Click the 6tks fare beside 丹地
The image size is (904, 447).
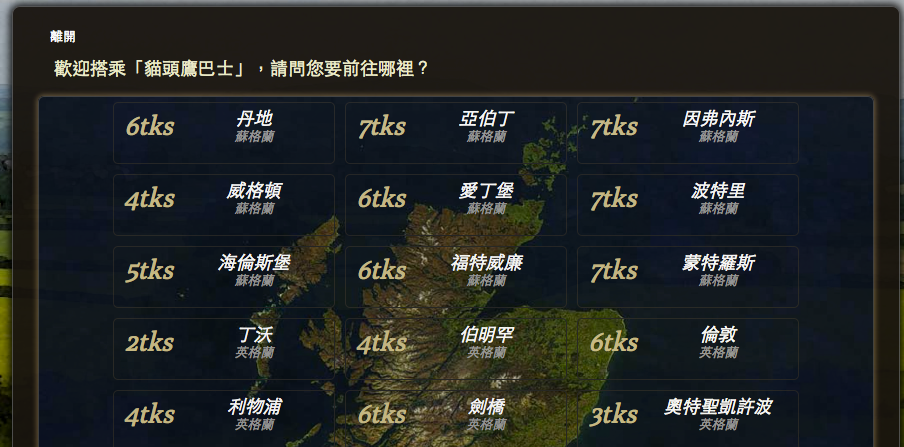(x=150, y=127)
